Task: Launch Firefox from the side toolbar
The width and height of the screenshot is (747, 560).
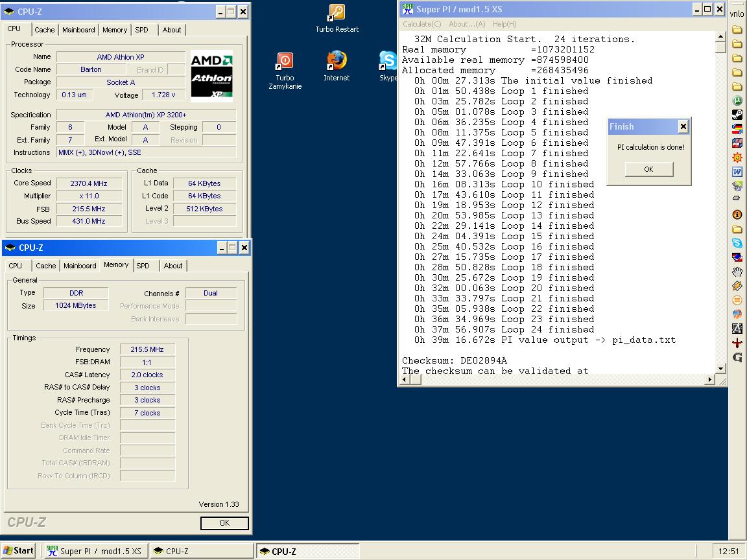Action: pyautogui.click(x=737, y=314)
